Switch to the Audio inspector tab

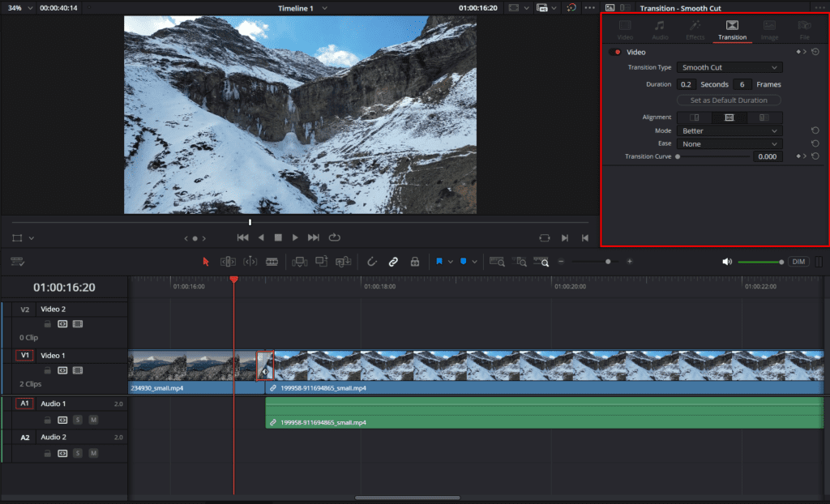(x=660, y=30)
